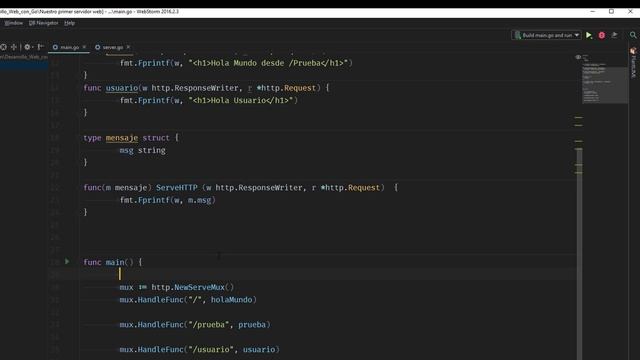Open the DB Navigator menu
The width and height of the screenshot is (640, 360).
(43, 23)
